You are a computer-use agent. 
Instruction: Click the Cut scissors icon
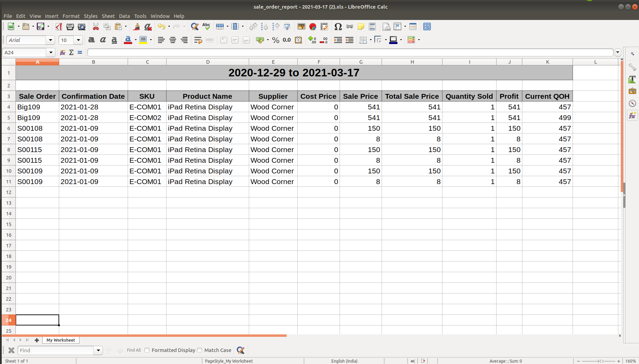point(96,26)
